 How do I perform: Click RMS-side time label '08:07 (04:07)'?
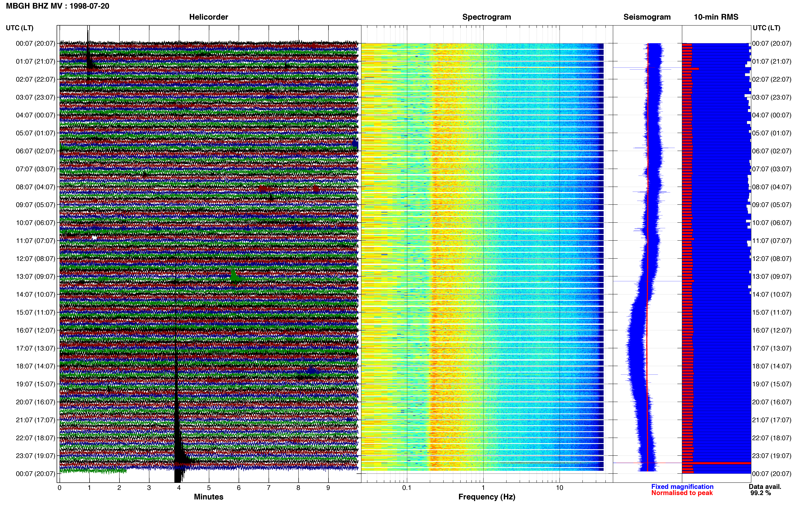point(772,187)
